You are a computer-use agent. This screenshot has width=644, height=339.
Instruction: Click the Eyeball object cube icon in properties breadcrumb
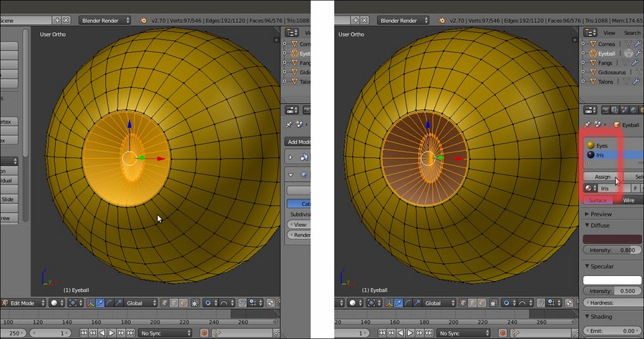(x=616, y=124)
